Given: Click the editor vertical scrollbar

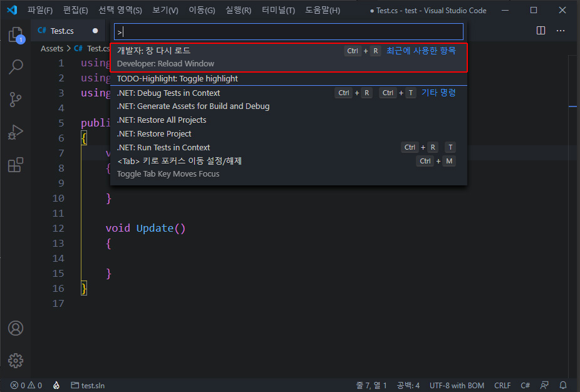Looking at the screenshot, I should tap(572, 215).
